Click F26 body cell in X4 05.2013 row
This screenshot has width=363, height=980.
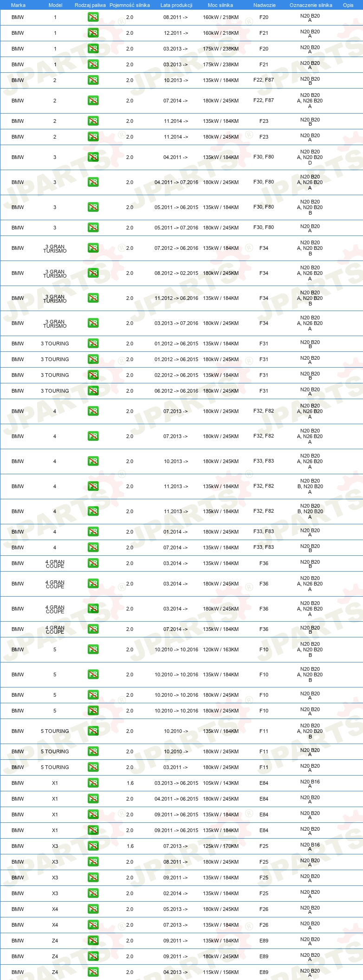click(264, 909)
